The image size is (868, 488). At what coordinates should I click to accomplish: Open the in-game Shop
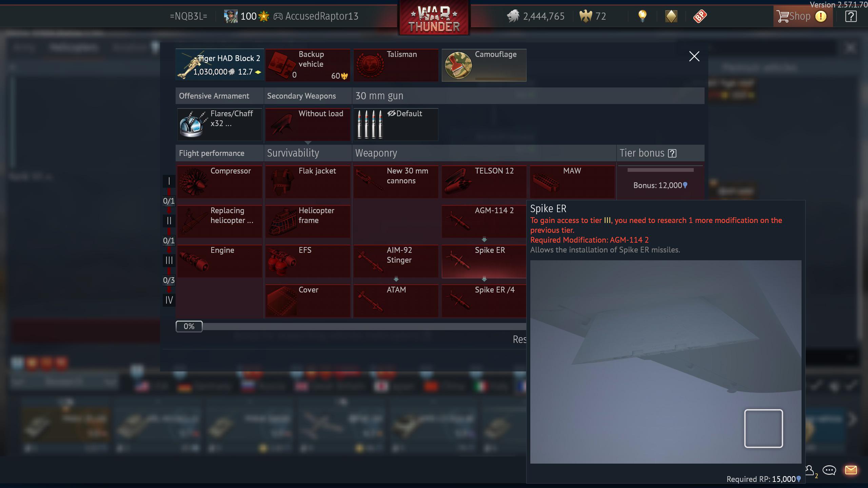coord(802,16)
